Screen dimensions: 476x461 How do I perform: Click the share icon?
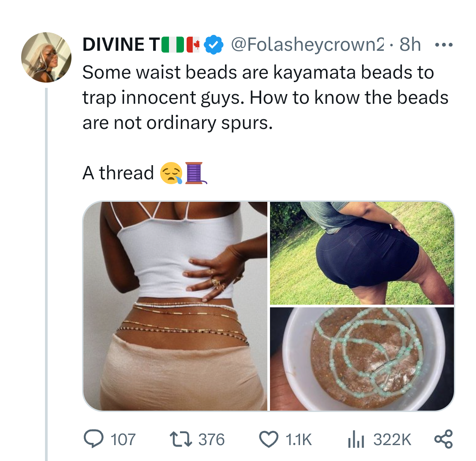pyautogui.click(x=443, y=439)
